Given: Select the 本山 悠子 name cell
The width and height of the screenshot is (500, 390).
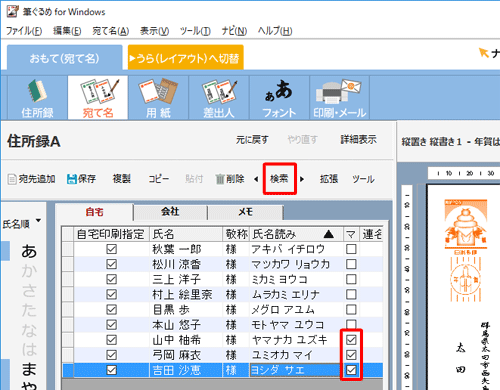Looking at the screenshot, I should point(186,325).
